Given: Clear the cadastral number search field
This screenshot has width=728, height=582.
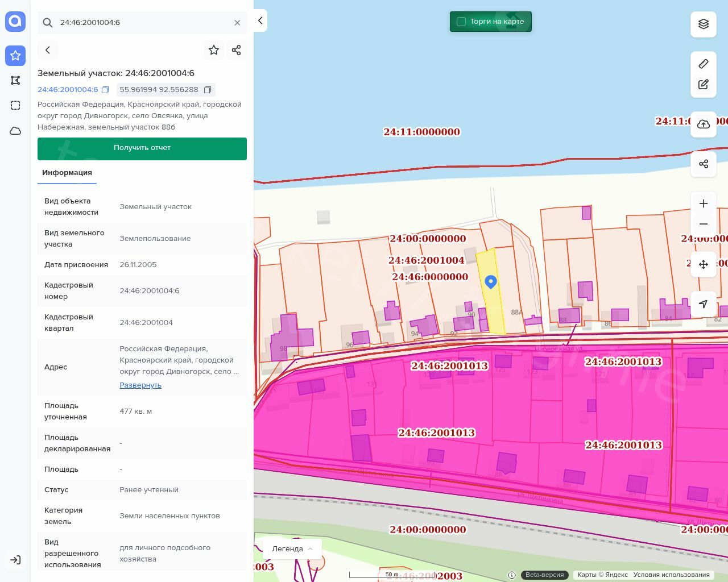Looking at the screenshot, I should pyautogui.click(x=237, y=23).
